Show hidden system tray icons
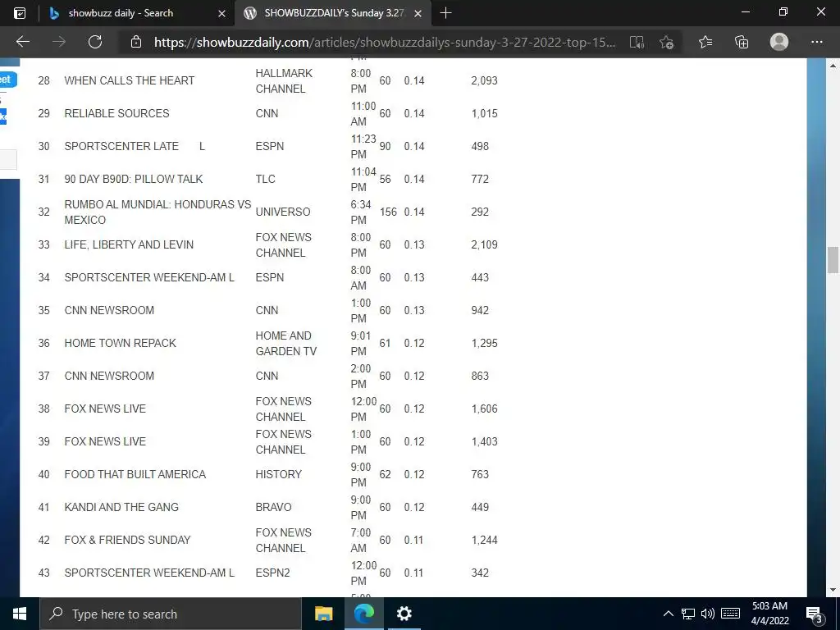Image resolution: width=840 pixels, height=630 pixels. 668,614
